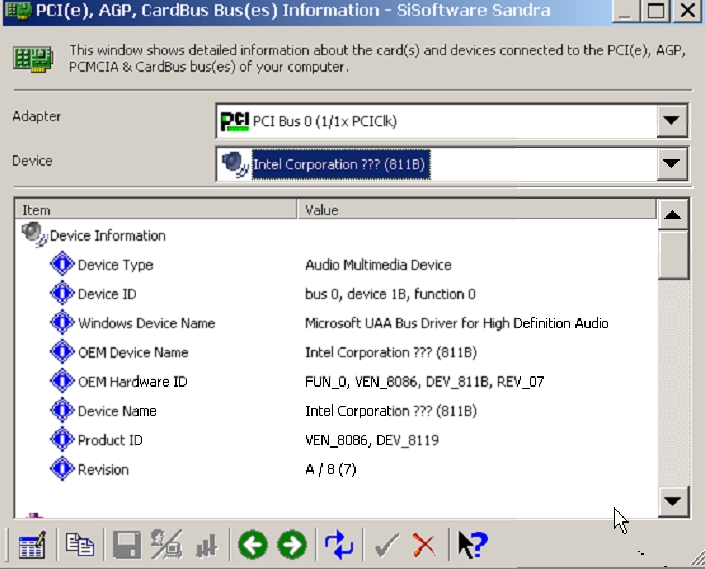
Task: Click the speaker icon in Device field
Action: [235, 164]
